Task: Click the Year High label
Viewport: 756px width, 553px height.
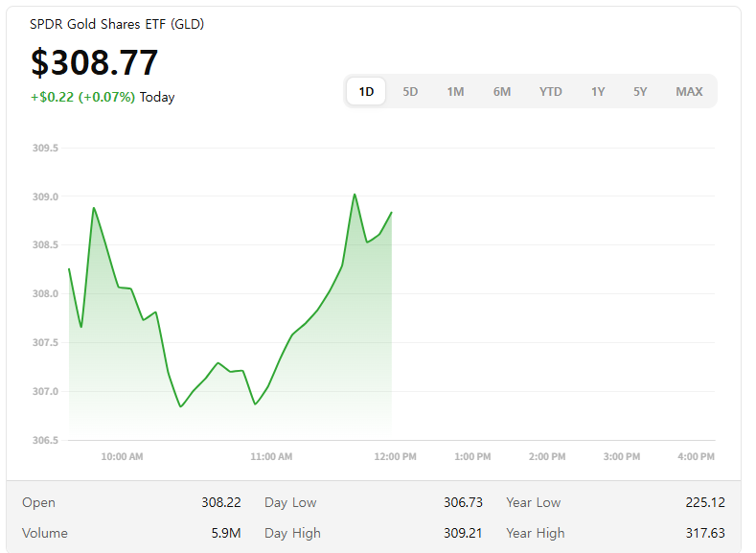Action: (536, 533)
